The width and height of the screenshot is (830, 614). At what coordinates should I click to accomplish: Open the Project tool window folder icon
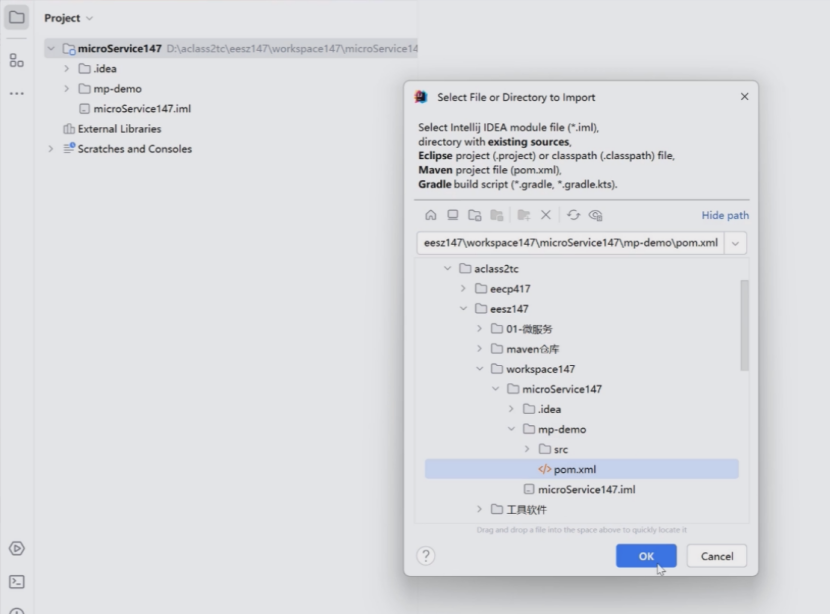coord(16,17)
